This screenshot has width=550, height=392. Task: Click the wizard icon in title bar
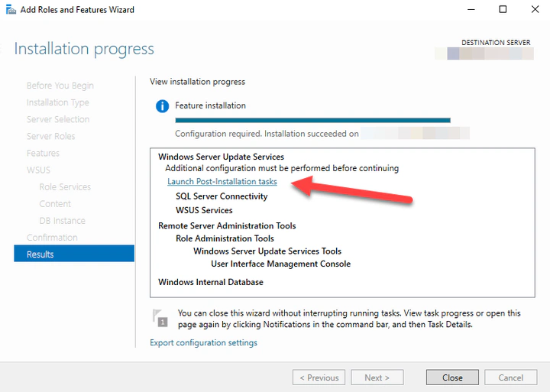click(x=11, y=9)
